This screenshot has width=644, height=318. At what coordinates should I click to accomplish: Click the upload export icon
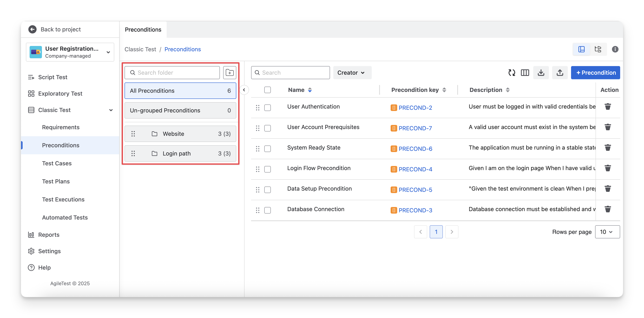tap(560, 73)
